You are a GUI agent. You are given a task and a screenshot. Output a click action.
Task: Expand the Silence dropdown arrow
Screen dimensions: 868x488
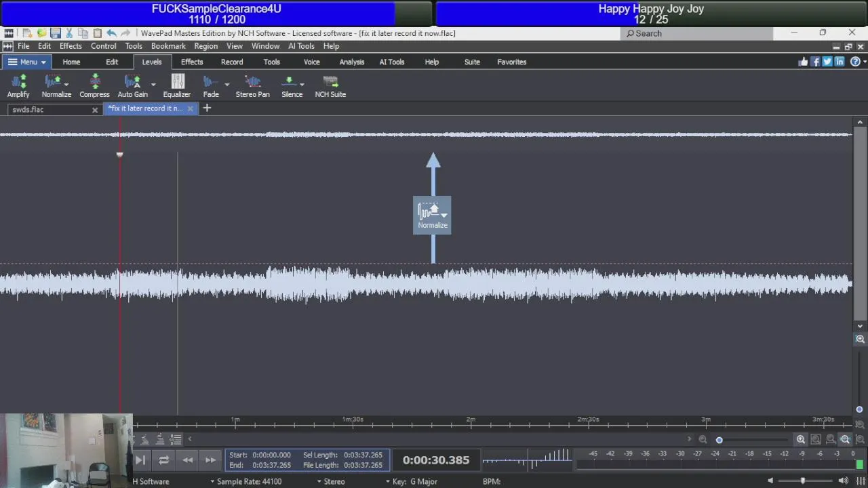click(x=302, y=85)
